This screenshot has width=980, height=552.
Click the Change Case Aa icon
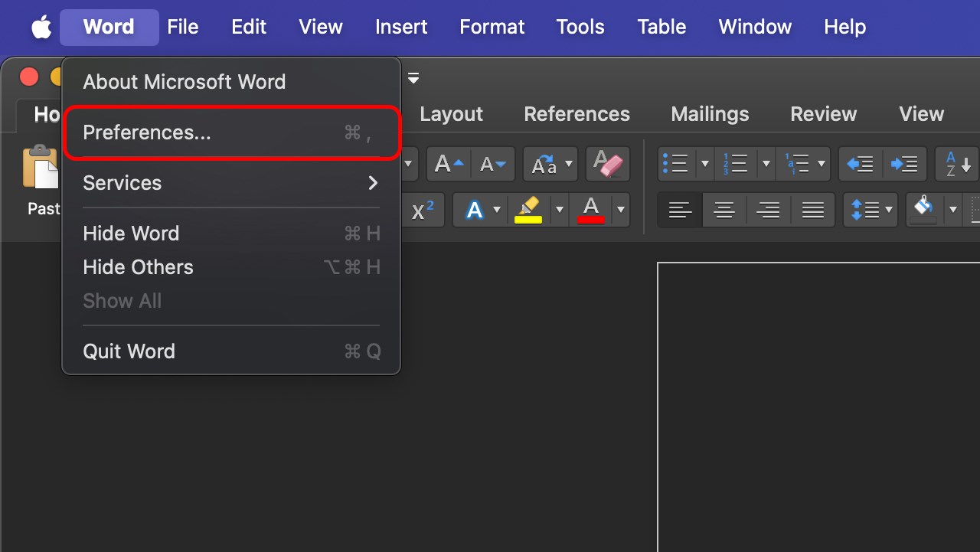(544, 164)
